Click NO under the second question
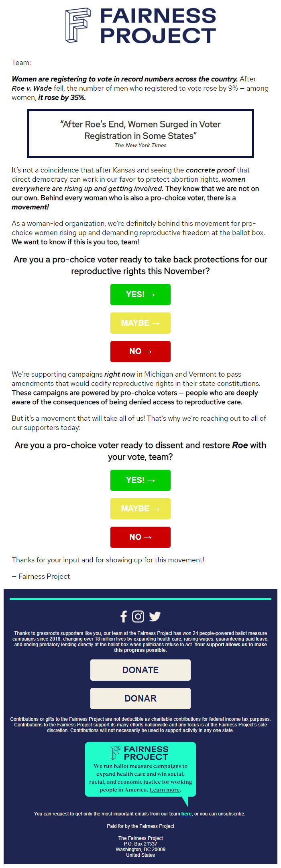This screenshot has height=868, width=281. 140,537
